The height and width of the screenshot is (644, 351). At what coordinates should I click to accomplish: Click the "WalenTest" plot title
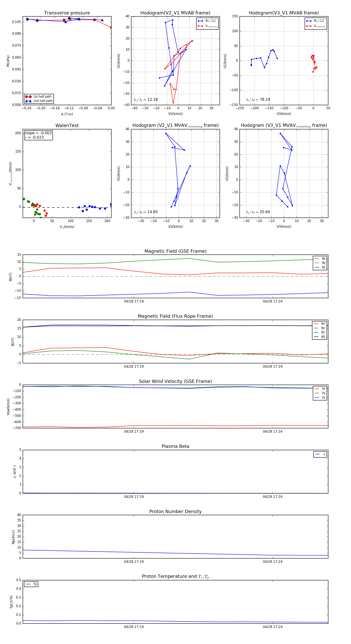(67, 125)
